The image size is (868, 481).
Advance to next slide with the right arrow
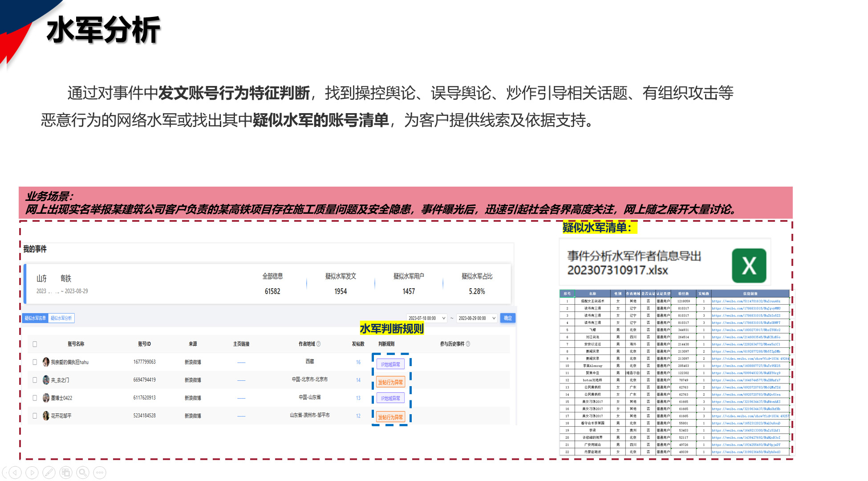tap(32, 472)
